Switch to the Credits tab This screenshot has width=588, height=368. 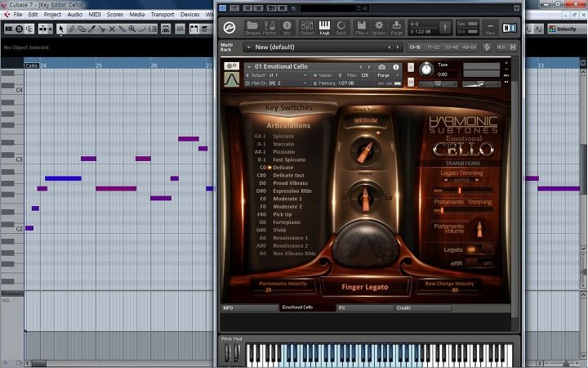pyautogui.click(x=423, y=308)
